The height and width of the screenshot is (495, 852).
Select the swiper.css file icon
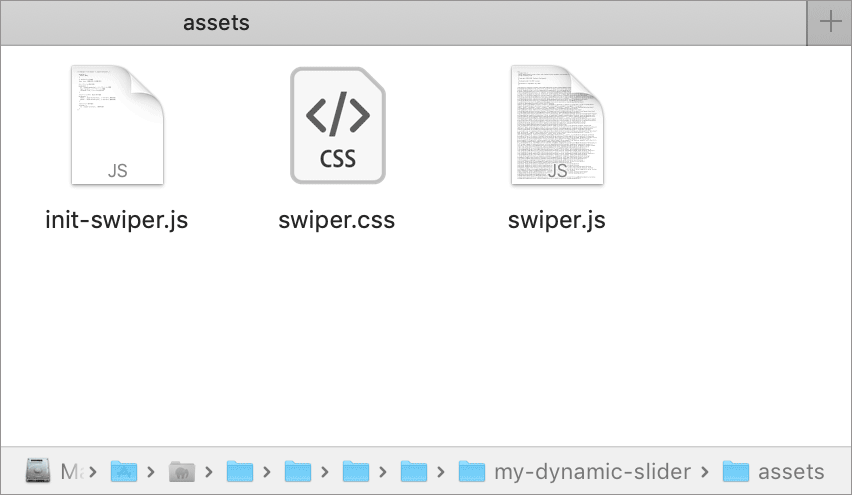pyautogui.click(x=337, y=126)
